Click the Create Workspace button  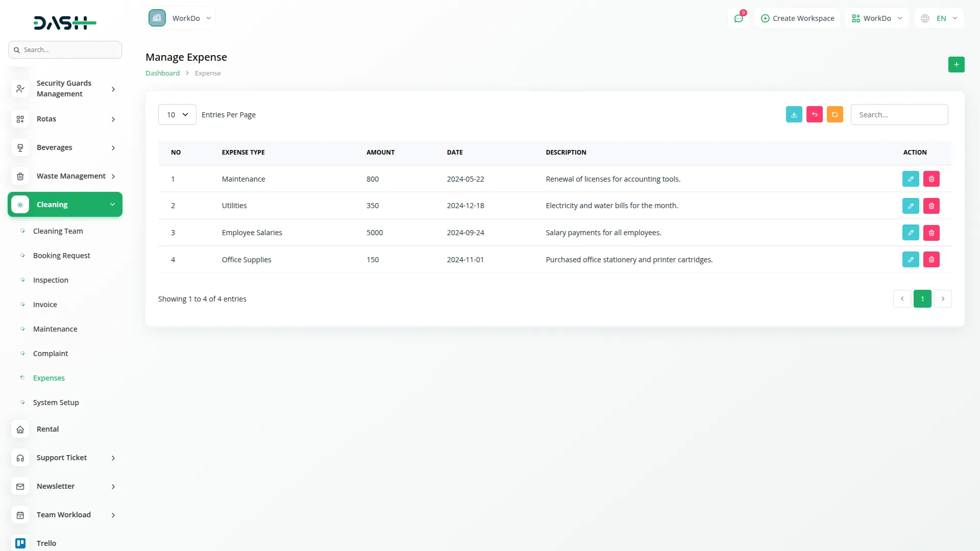[797, 18]
